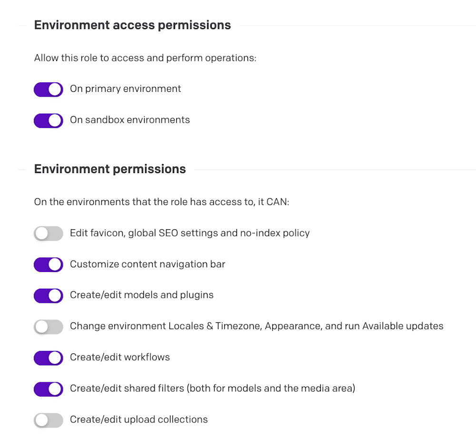
Task: Enable the Create/edit upload collections toggle
Action: tap(48, 420)
